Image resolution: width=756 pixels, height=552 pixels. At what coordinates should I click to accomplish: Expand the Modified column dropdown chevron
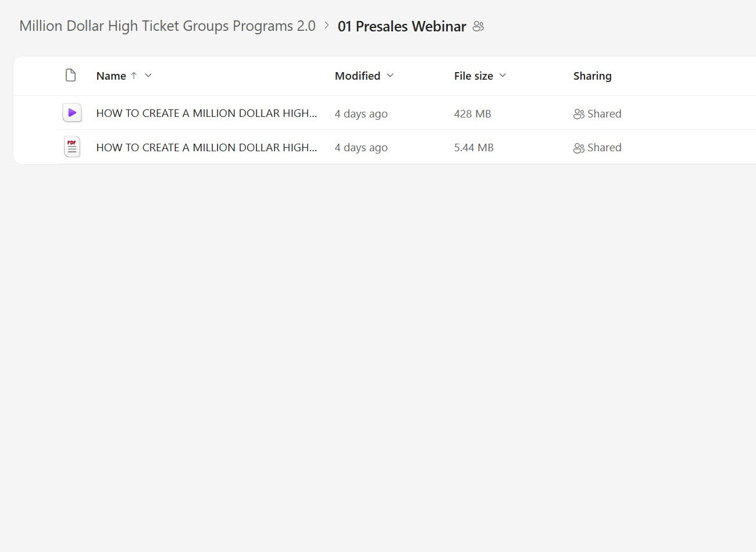pyautogui.click(x=390, y=76)
